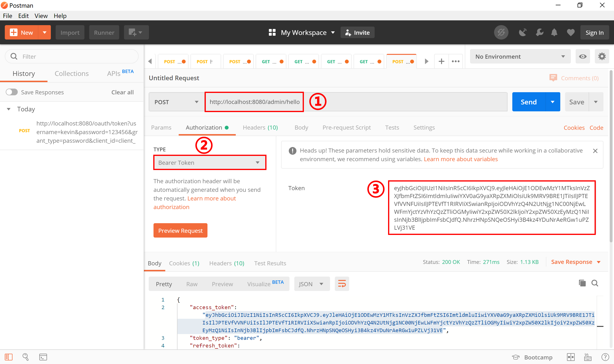Click the Preview Request button

coord(180,231)
